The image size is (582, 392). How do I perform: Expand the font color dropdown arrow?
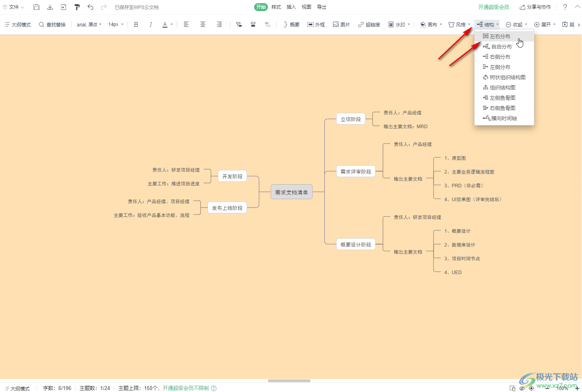172,24
